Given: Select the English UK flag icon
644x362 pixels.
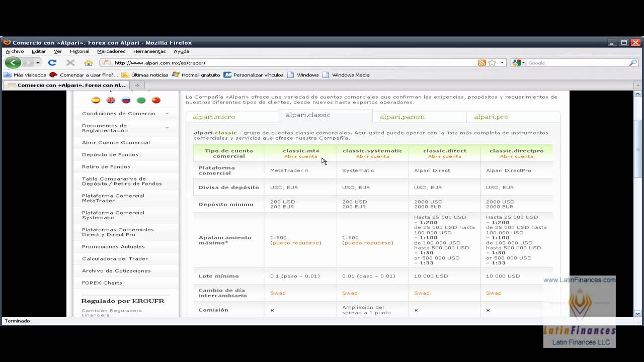Looking at the screenshot, I should [x=111, y=100].
